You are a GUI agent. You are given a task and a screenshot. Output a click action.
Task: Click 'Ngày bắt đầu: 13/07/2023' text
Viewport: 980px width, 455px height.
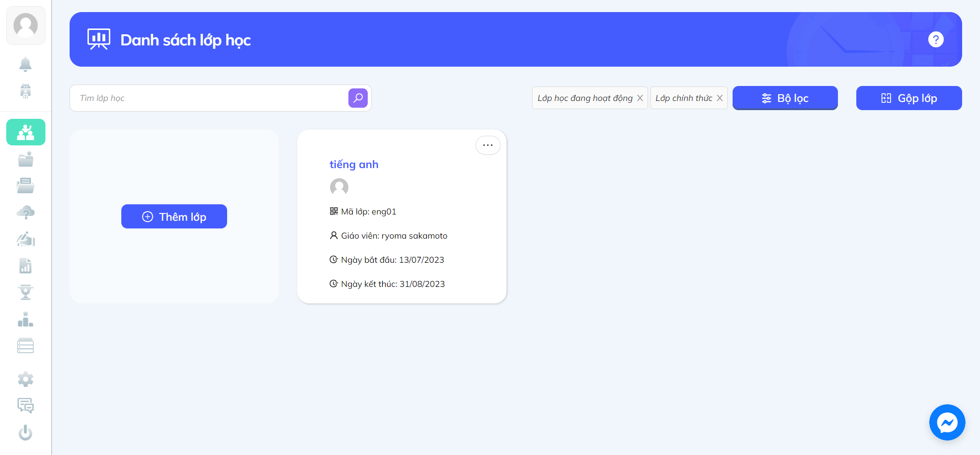(x=392, y=260)
